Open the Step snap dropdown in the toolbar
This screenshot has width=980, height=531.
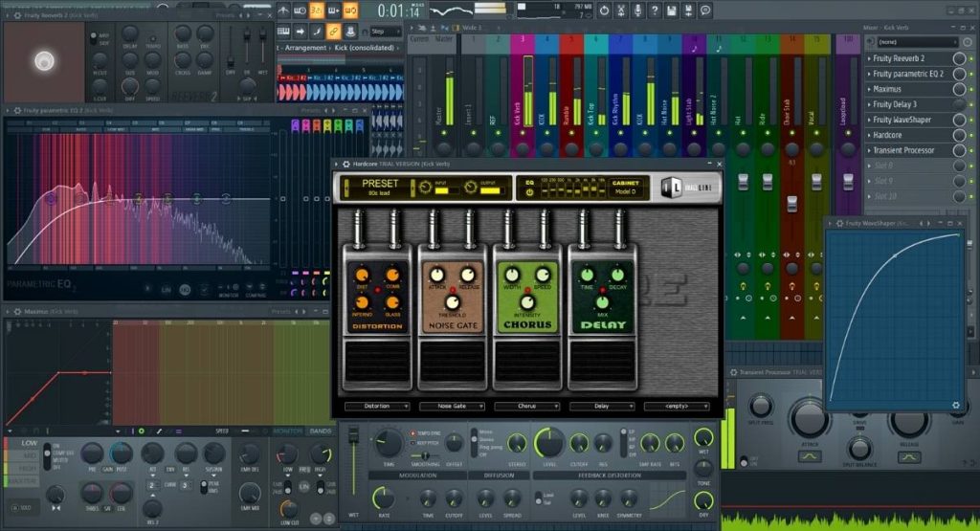click(385, 32)
